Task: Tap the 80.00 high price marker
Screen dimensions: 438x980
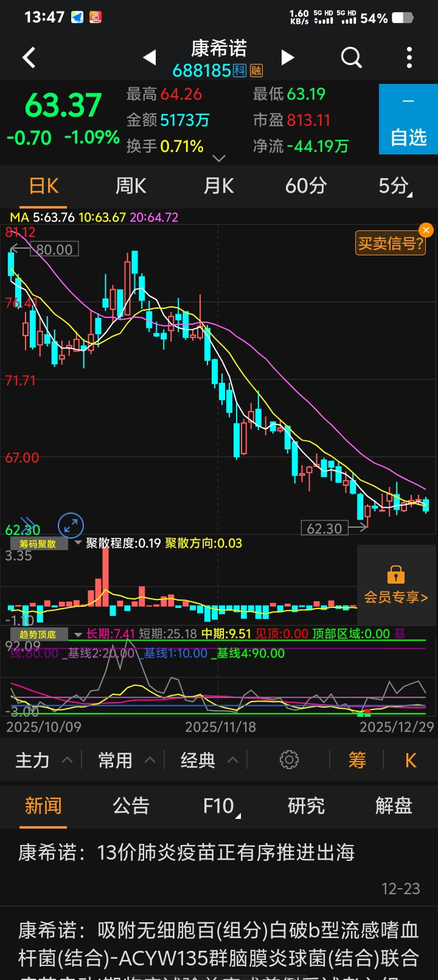Action: (x=54, y=249)
